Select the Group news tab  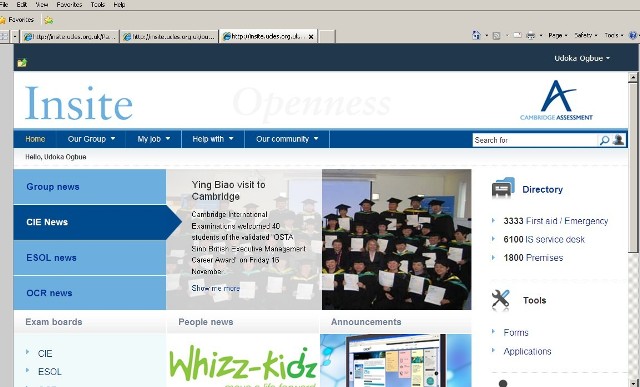90,187
